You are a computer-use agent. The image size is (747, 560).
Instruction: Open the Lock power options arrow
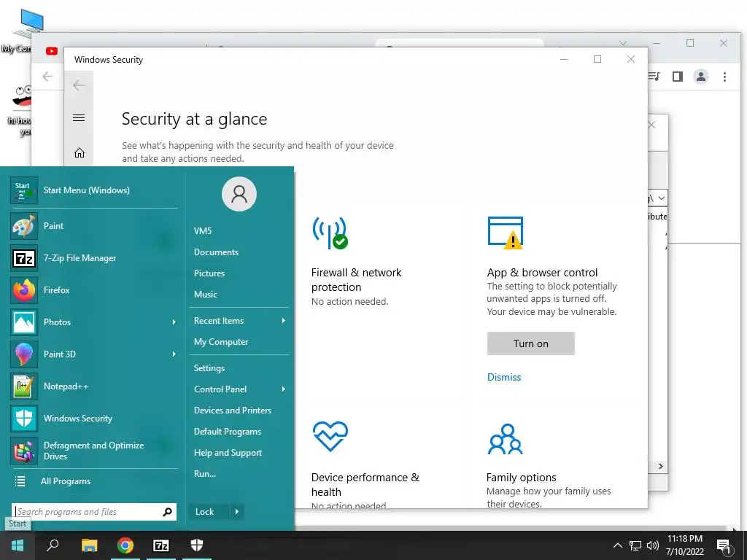tap(237, 512)
